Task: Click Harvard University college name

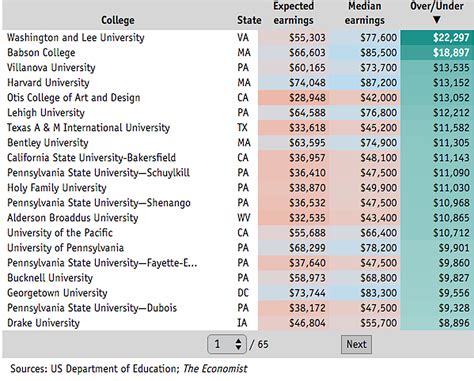Action: click(48, 82)
